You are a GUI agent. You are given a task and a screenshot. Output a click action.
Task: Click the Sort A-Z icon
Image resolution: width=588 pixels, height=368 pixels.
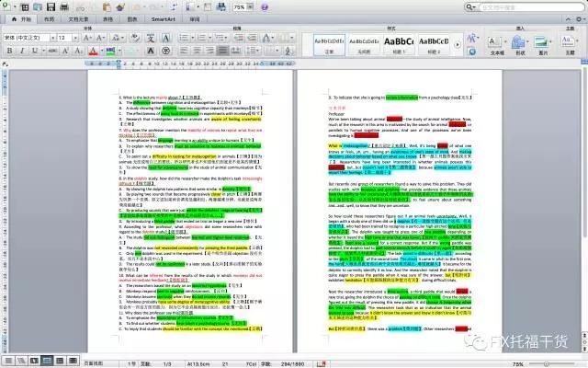[288, 51]
